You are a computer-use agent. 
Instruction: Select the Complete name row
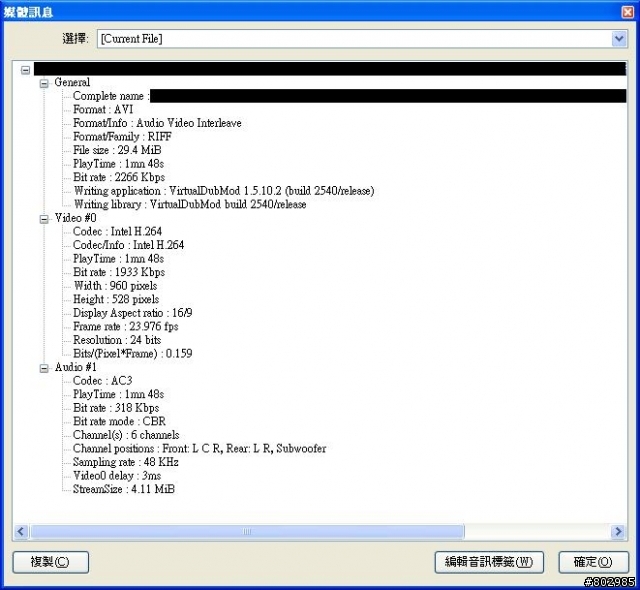click(x=349, y=96)
